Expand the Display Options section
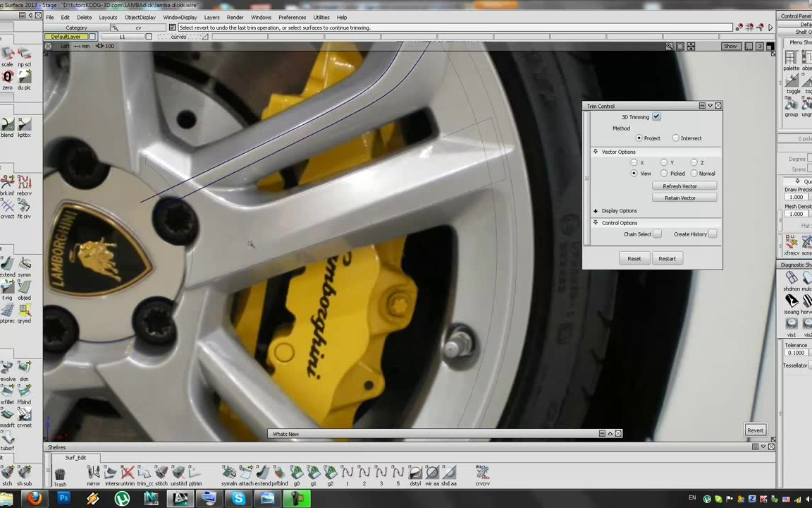 click(596, 210)
